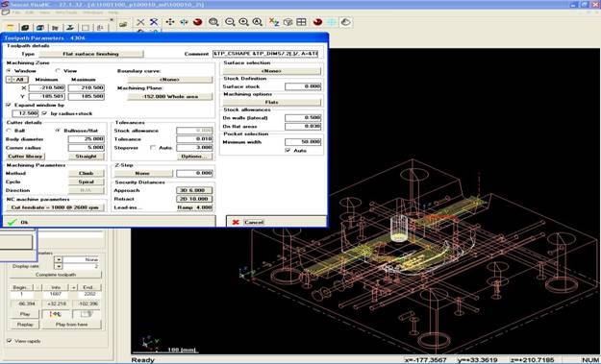Toggle the Minimum width Auto checkbox
This screenshot has height=364, width=601.
click(x=288, y=151)
